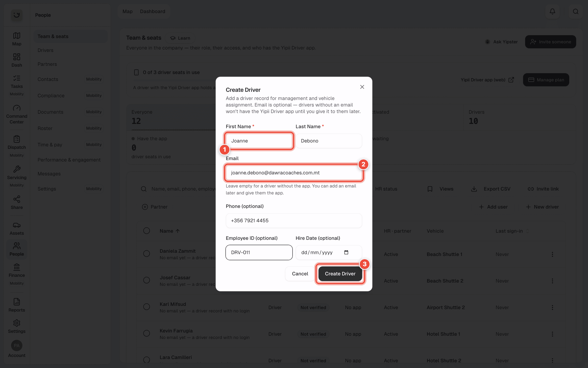Image resolution: width=588 pixels, height=368 pixels.
Task: Click the Manage plan button
Action: point(546,80)
